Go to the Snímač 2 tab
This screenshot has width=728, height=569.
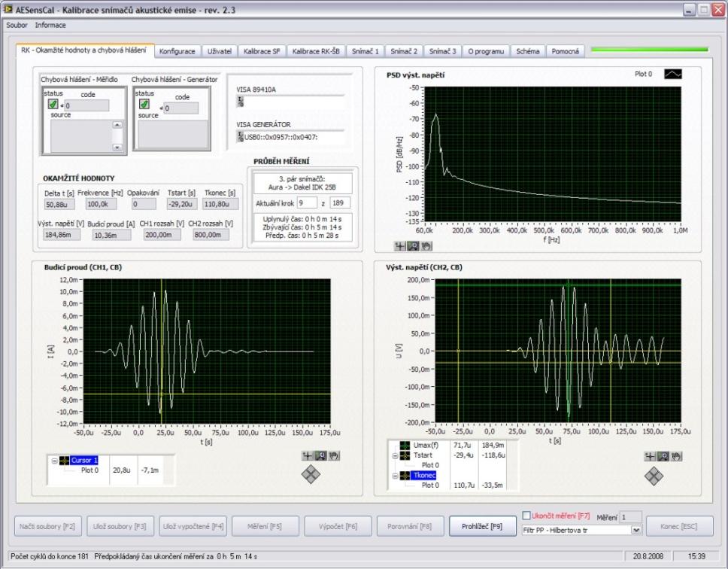[x=404, y=51]
